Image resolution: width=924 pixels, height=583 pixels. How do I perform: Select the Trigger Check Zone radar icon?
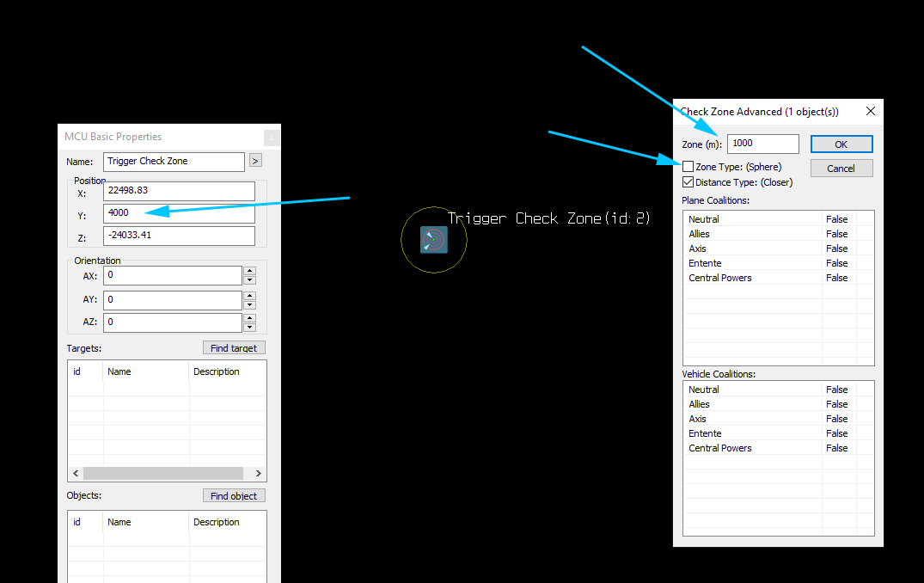point(434,240)
